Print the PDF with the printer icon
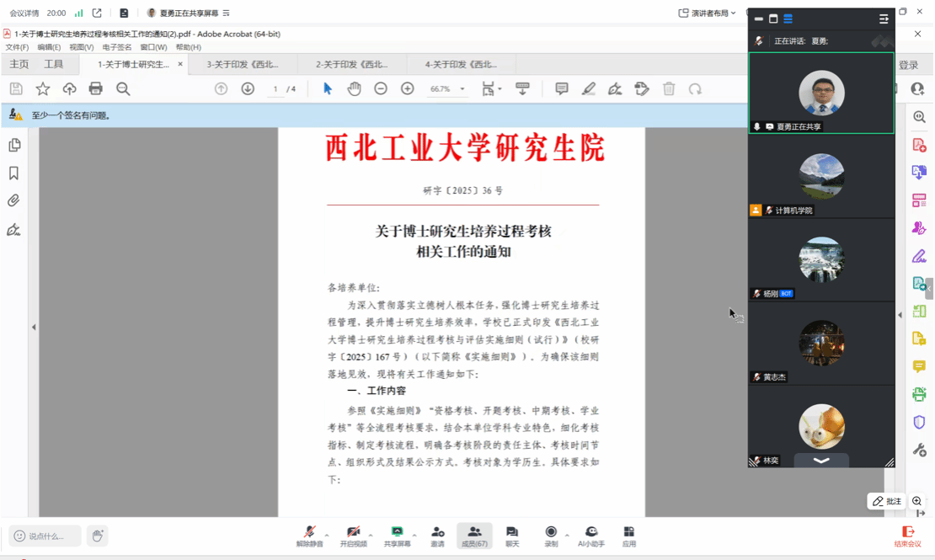935x560 pixels. tap(96, 89)
